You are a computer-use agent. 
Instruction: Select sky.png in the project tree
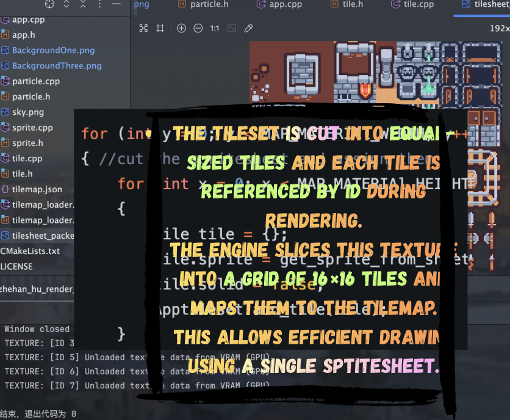(27, 112)
